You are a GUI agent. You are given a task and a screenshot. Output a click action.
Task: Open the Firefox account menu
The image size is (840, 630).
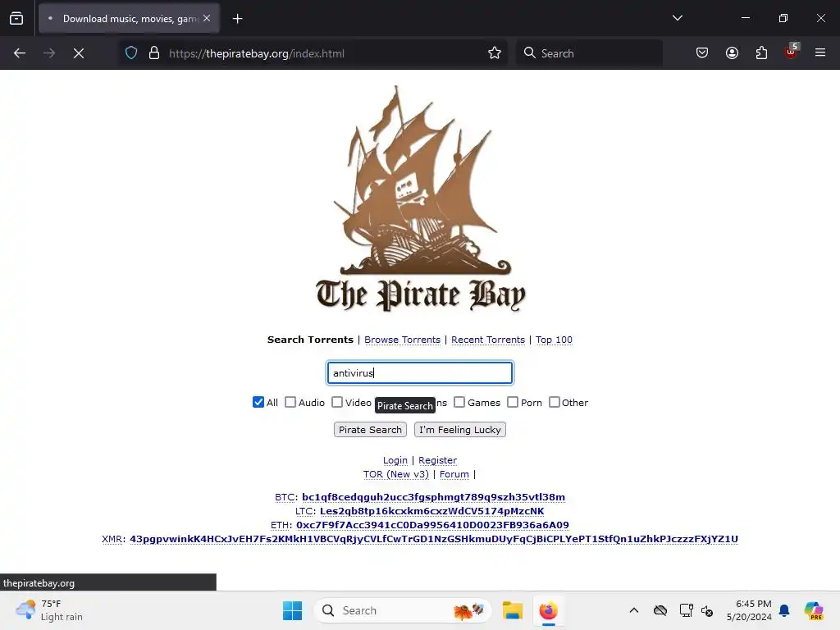732,53
